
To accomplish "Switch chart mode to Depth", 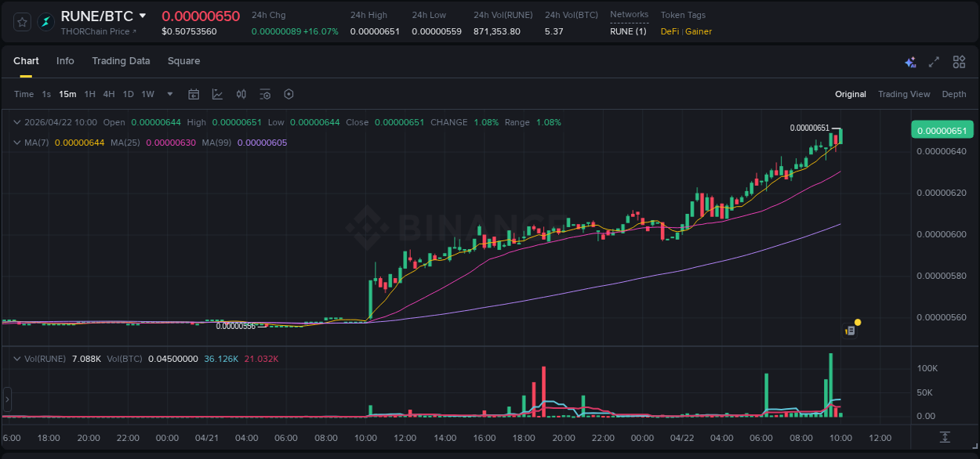I will pos(953,94).
